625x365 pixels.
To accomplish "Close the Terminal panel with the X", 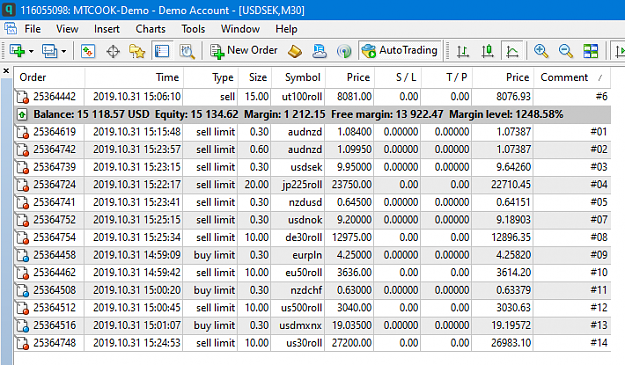I will coord(6,71).
